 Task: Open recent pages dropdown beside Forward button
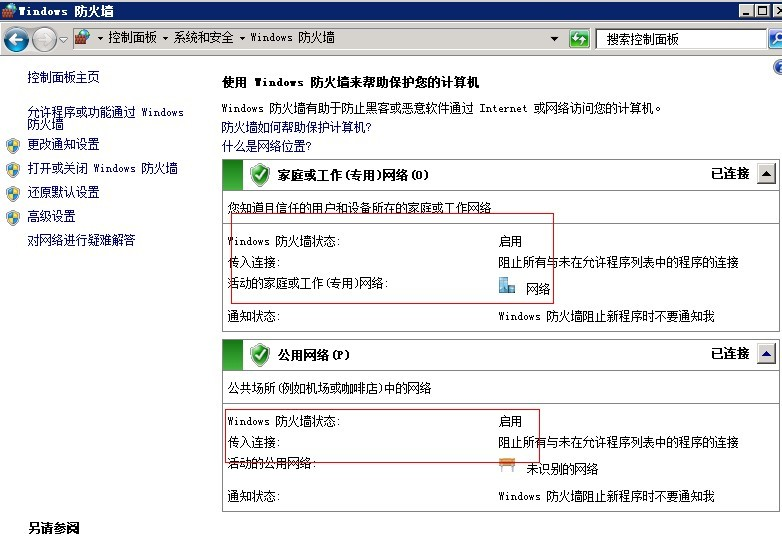pos(64,40)
